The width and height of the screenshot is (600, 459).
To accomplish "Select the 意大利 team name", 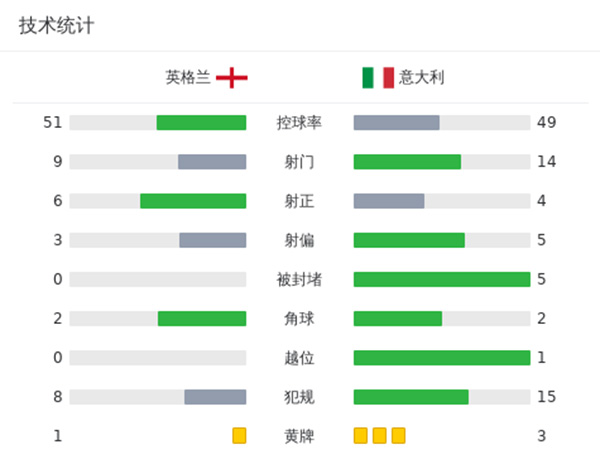I will coord(421,78).
